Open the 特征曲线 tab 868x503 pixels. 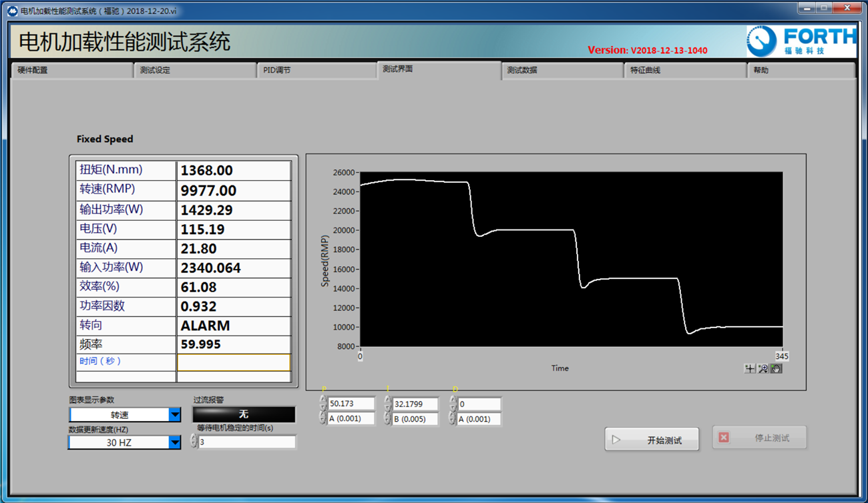[x=684, y=70]
